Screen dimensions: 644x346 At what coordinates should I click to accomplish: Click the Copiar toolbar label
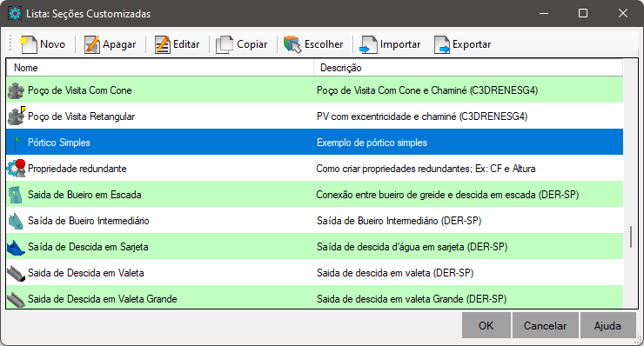click(252, 44)
